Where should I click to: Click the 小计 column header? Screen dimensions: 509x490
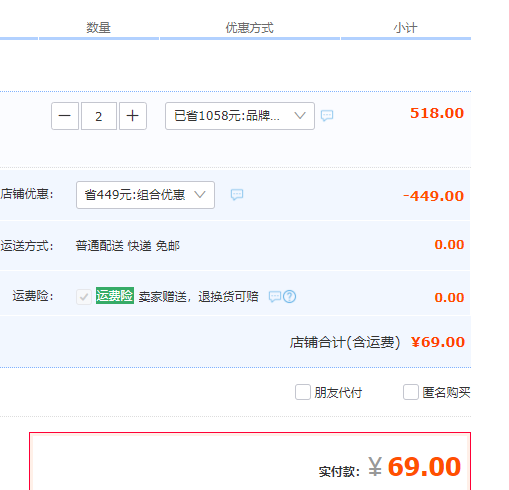(x=405, y=28)
